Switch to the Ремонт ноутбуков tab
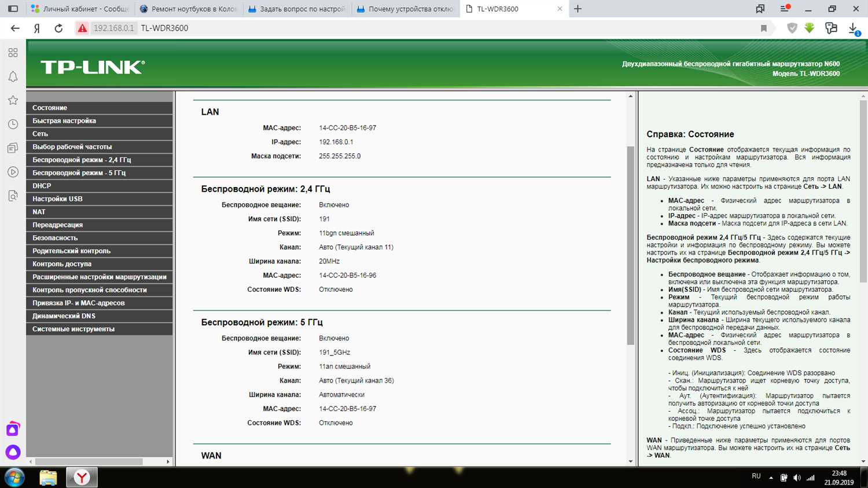This screenshot has width=868, height=488. pyautogui.click(x=189, y=9)
